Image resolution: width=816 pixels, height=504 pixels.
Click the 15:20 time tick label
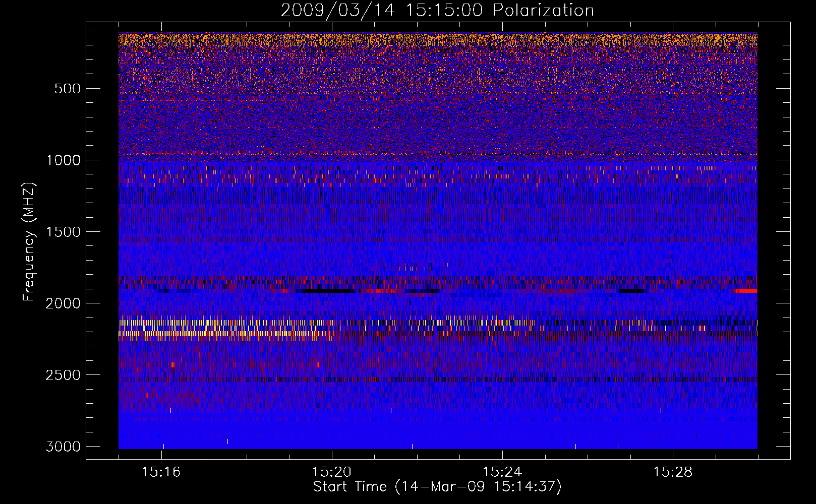point(332,472)
